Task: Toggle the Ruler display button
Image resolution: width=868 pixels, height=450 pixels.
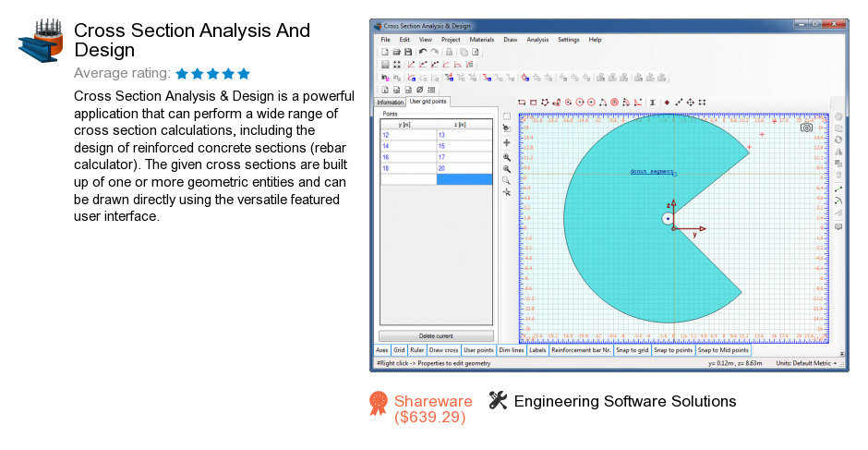Action: pyautogui.click(x=416, y=350)
